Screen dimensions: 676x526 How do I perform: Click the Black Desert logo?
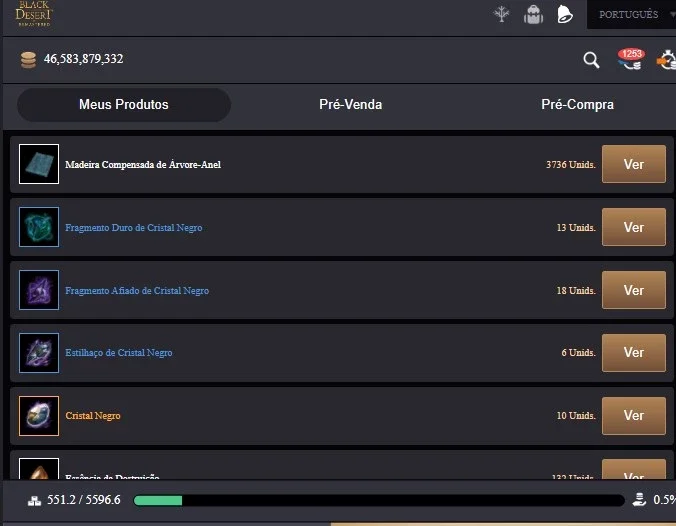(x=34, y=13)
